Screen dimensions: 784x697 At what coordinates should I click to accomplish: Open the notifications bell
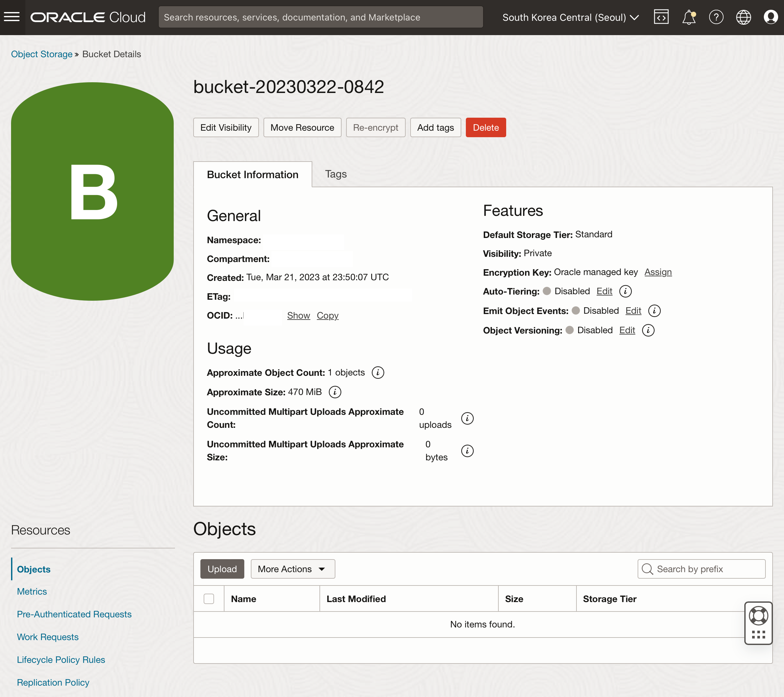point(689,17)
